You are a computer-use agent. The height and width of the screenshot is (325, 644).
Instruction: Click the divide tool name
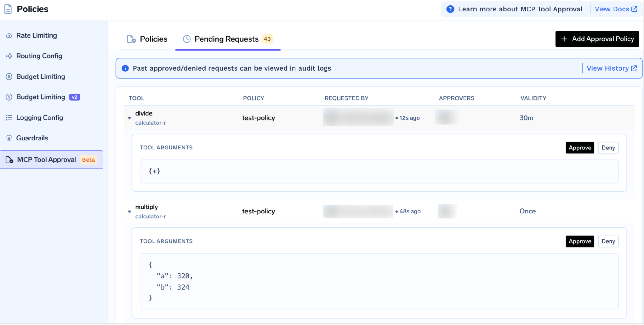tap(144, 113)
